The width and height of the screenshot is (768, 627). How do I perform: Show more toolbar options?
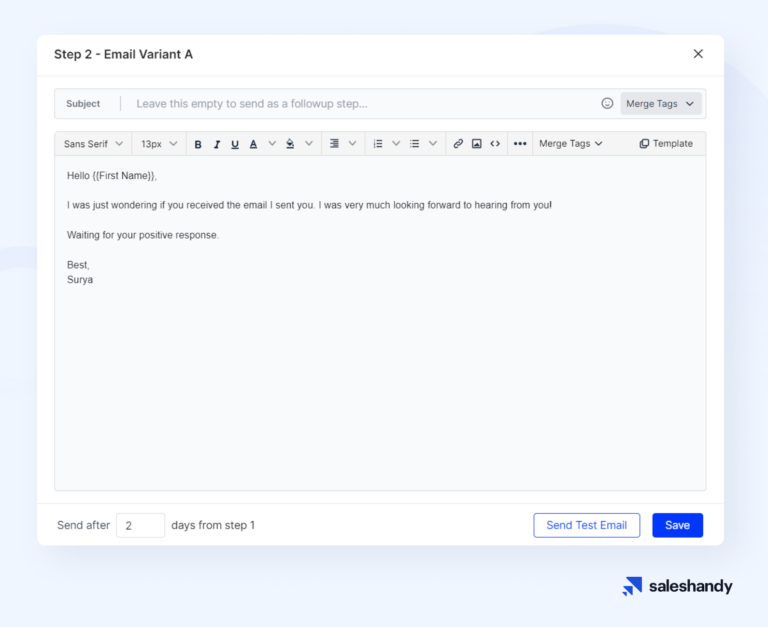520,144
